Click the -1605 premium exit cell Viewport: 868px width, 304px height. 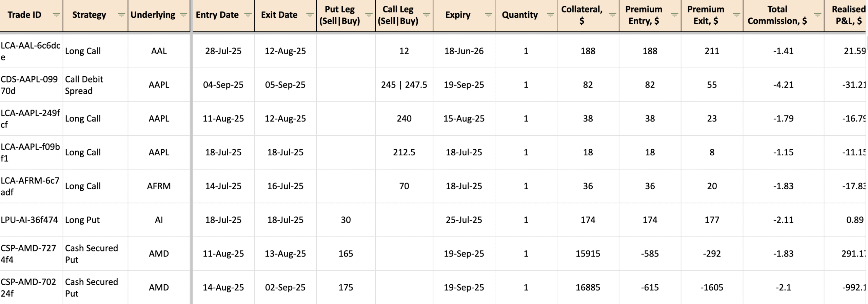[x=712, y=287]
